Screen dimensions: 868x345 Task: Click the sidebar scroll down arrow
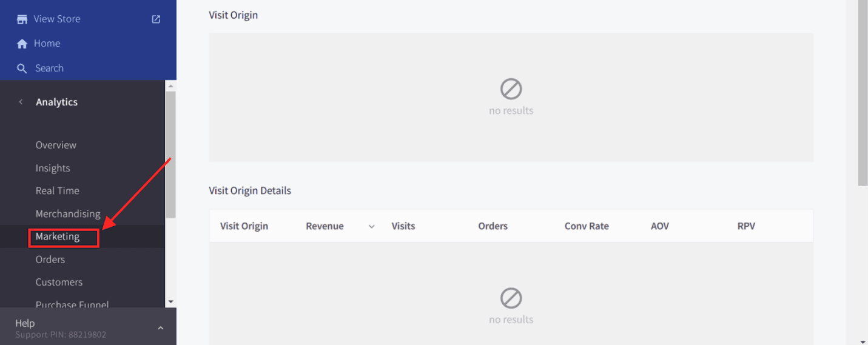coord(170,301)
